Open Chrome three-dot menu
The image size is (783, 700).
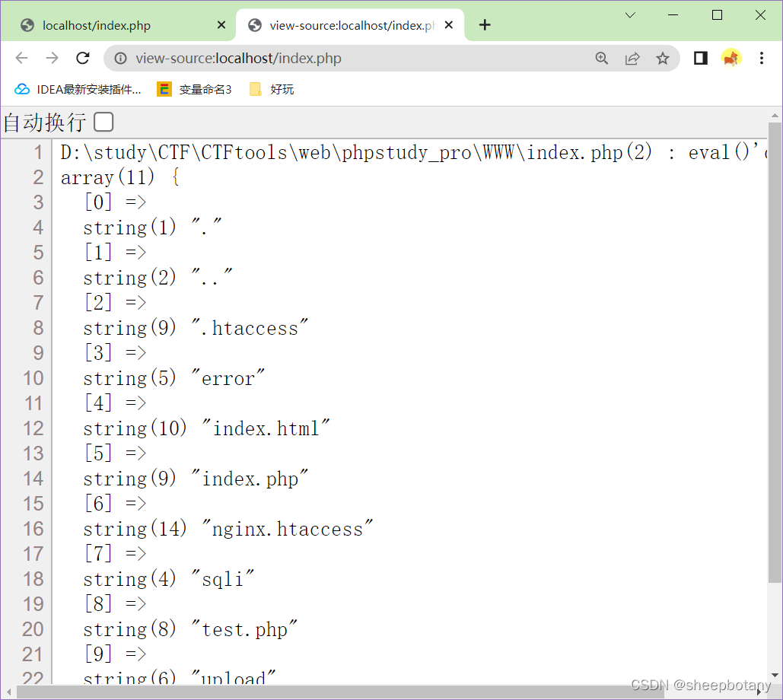[762, 59]
